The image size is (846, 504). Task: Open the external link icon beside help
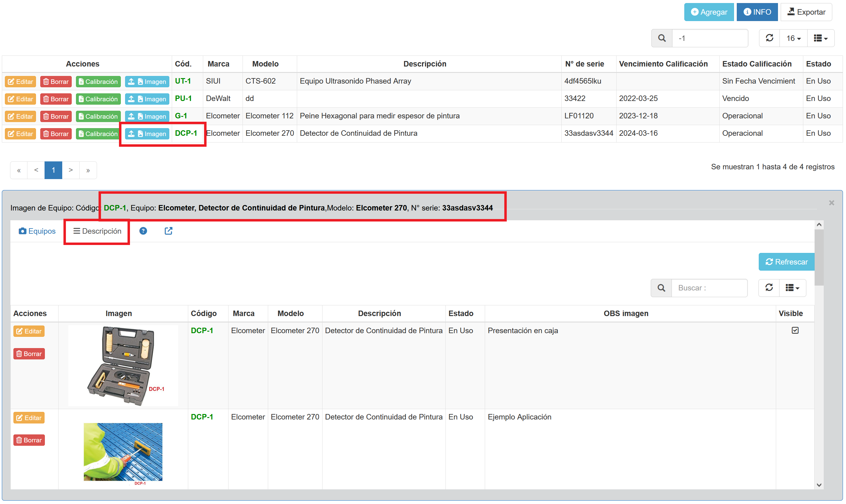(x=168, y=231)
